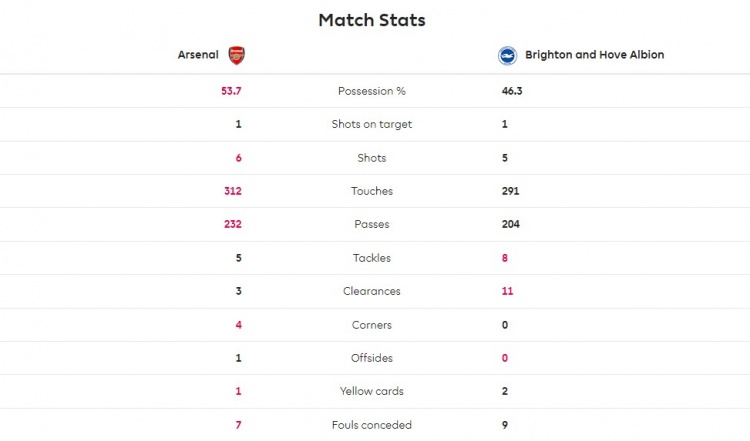This screenshot has width=750, height=441.
Task: Click the Brighton club badge icon
Action: click(x=507, y=55)
